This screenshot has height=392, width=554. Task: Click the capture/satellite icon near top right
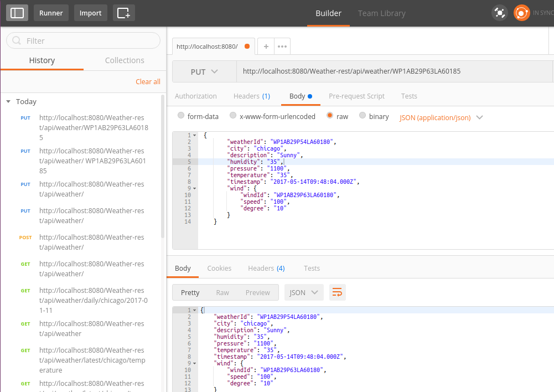(499, 12)
